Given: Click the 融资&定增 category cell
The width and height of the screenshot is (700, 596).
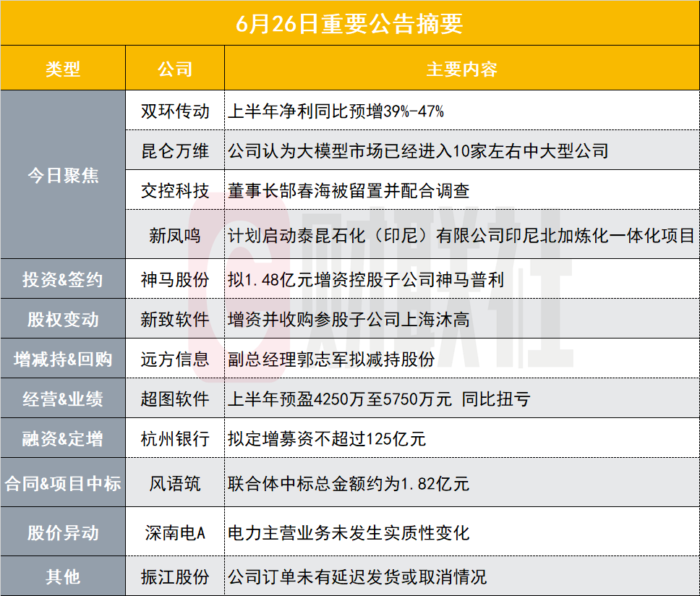Looking at the screenshot, I should pyautogui.click(x=63, y=438).
